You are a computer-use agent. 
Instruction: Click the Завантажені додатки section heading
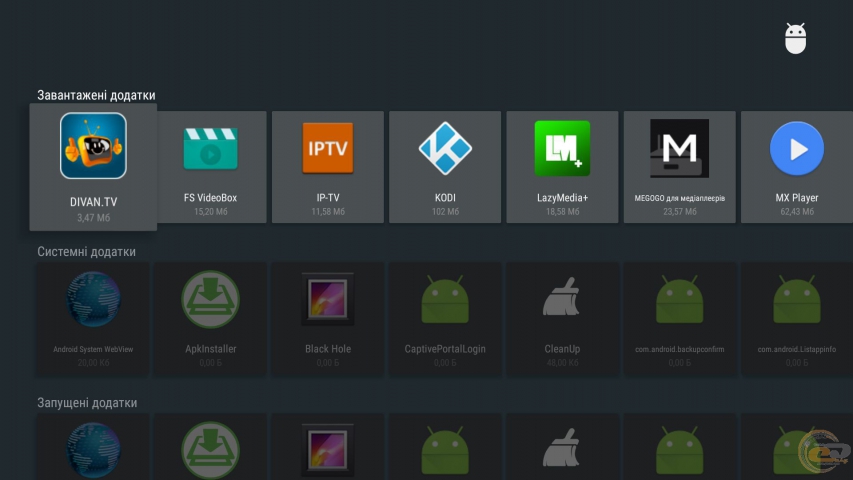click(96, 96)
